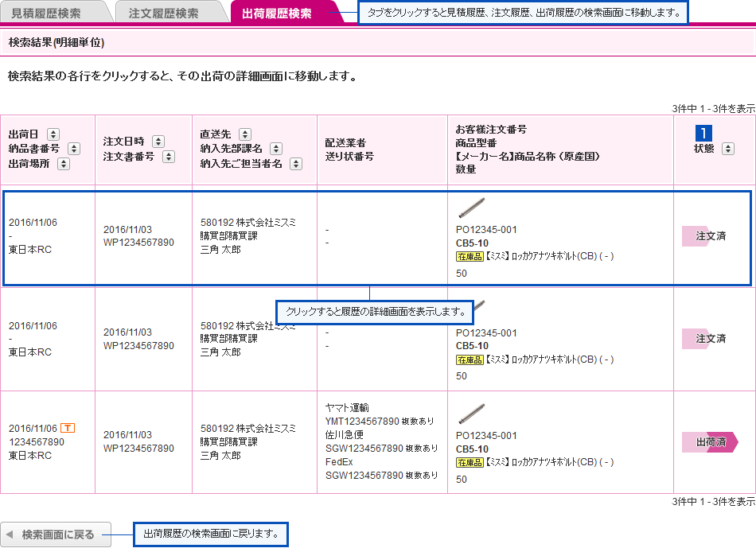The width and height of the screenshot is (756, 548).
Task: Click the 納入先ご担当者名 sort icon
Action: tap(296, 164)
